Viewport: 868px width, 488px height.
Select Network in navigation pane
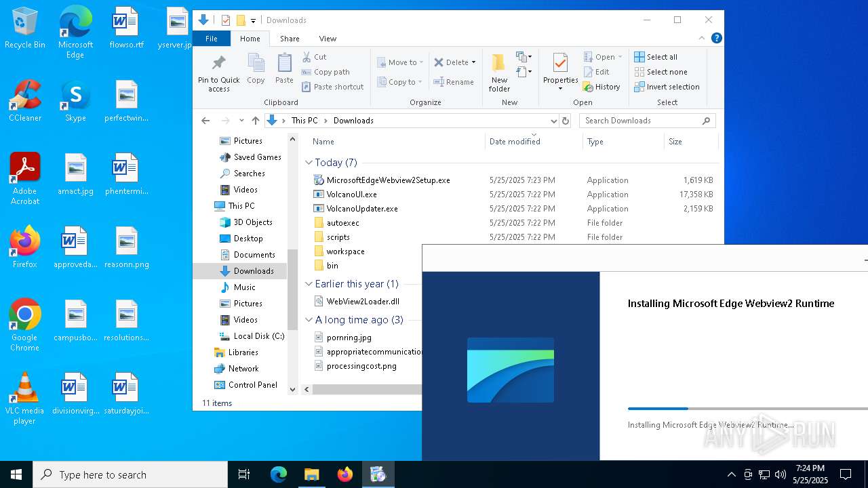pyautogui.click(x=236, y=369)
